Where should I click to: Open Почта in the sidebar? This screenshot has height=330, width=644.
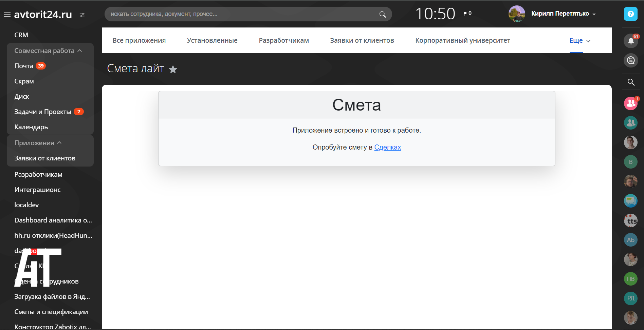(x=24, y=66)
